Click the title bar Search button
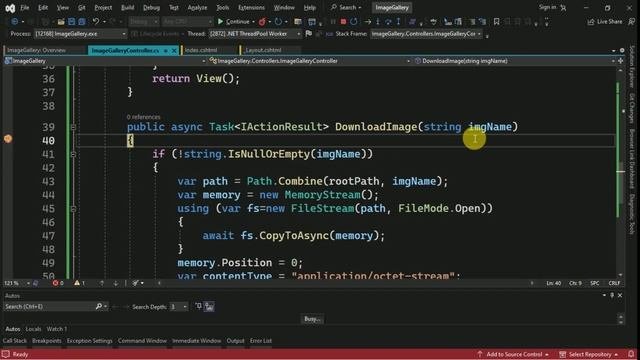Screen dimensions: 640x360 click(347, 8)
